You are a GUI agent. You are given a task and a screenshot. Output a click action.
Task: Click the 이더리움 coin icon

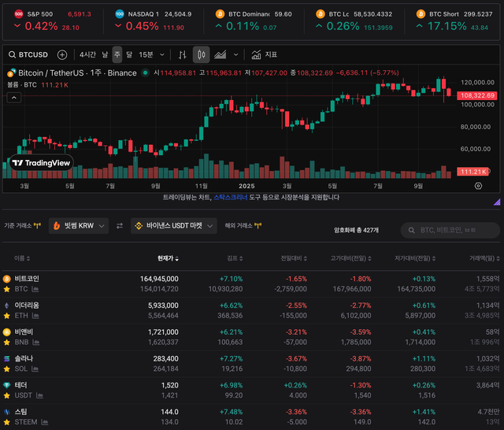click(6, 306)
